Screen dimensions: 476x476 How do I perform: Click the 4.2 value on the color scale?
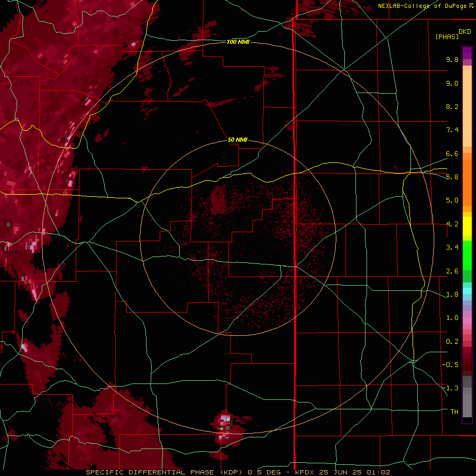452,224
